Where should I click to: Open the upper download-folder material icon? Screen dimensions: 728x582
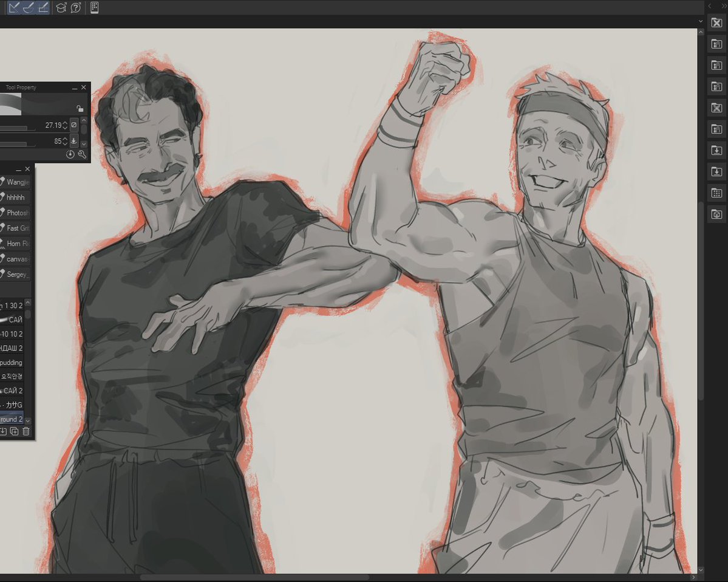tap(716, 151)
